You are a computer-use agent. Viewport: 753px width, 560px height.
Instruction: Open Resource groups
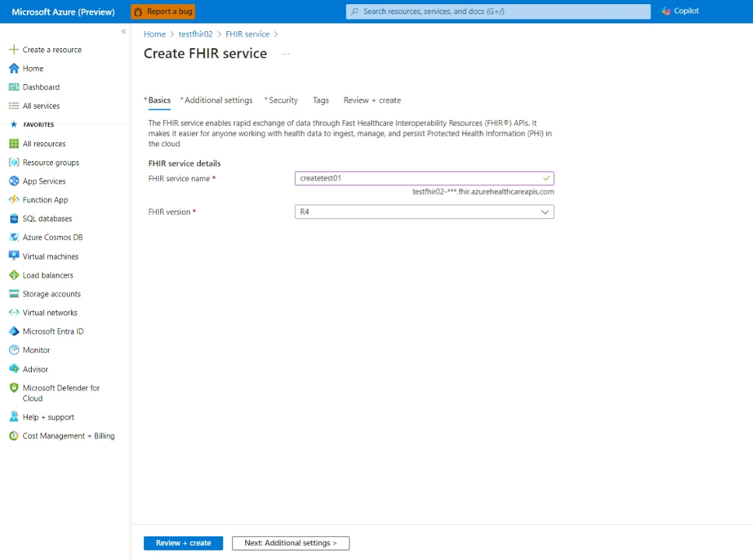pos(50,162)
